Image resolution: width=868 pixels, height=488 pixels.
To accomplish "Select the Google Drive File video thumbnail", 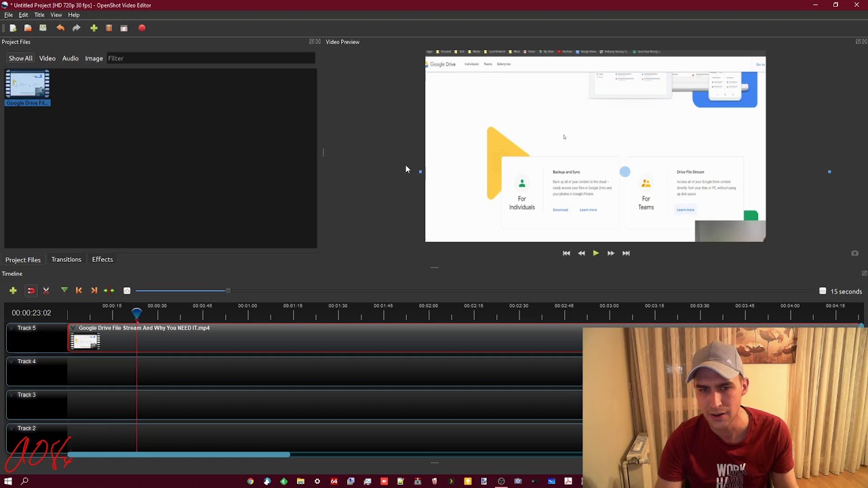I will click(28, 89).
